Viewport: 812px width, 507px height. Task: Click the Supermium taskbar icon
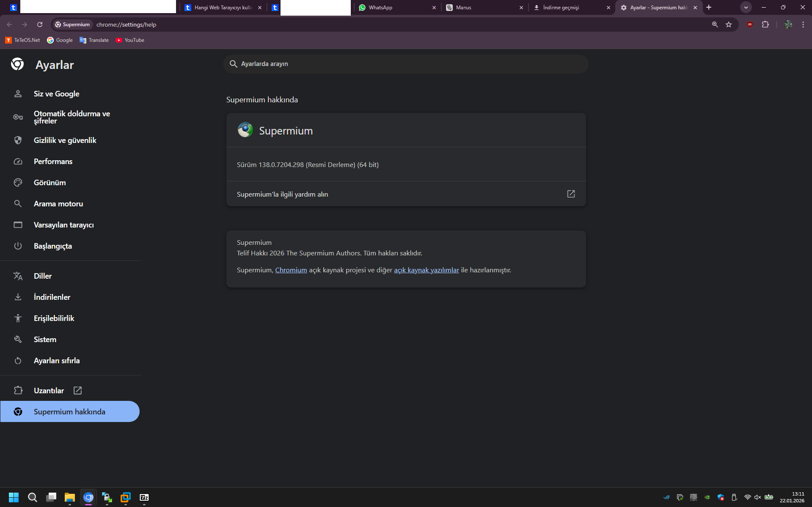click(x=88, y=497)
